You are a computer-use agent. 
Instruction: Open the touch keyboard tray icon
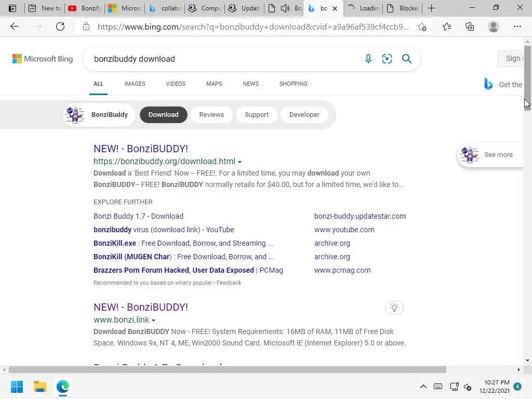coord(438,387)
